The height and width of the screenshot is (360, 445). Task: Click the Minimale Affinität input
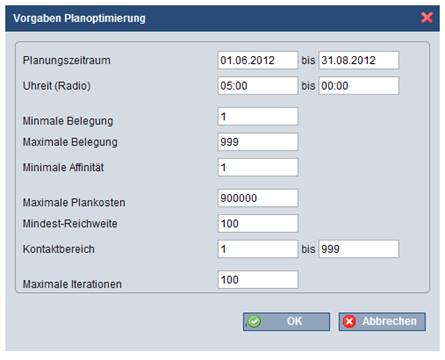pos(258,167)
